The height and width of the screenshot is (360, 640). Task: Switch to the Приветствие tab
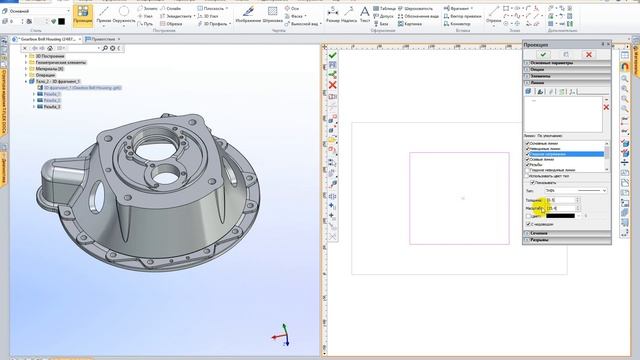(x=102, y=39)
